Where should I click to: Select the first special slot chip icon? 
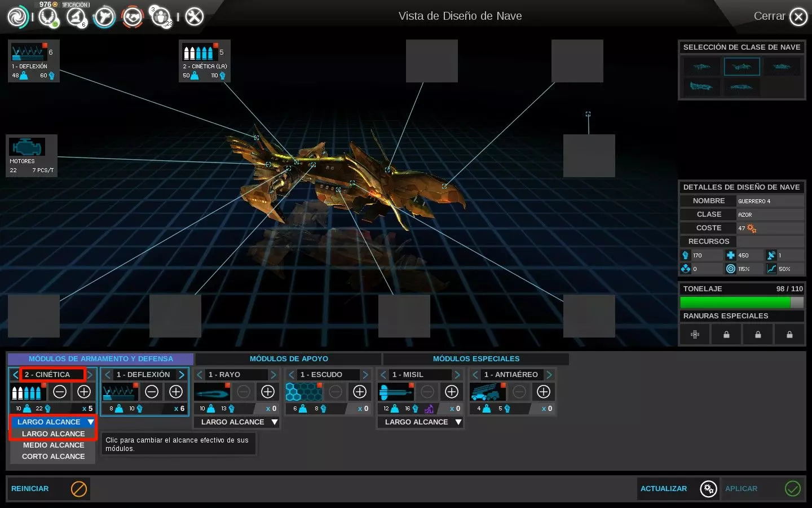[695, 335]
